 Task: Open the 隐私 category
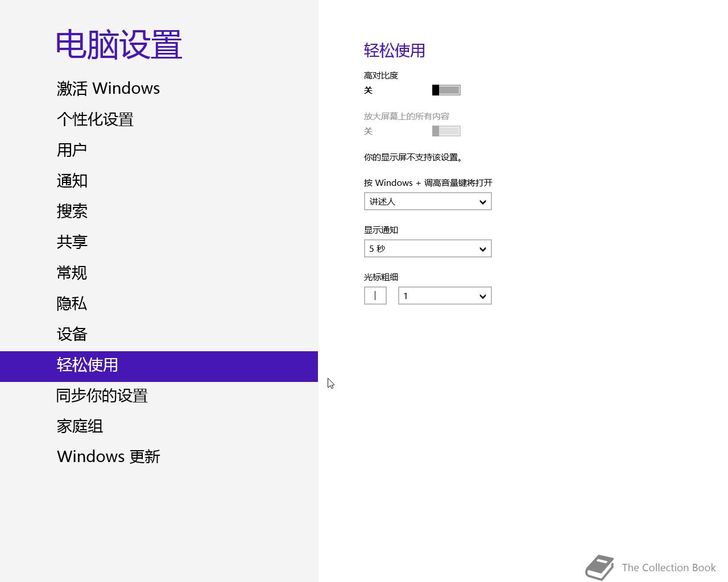[159, 303]
